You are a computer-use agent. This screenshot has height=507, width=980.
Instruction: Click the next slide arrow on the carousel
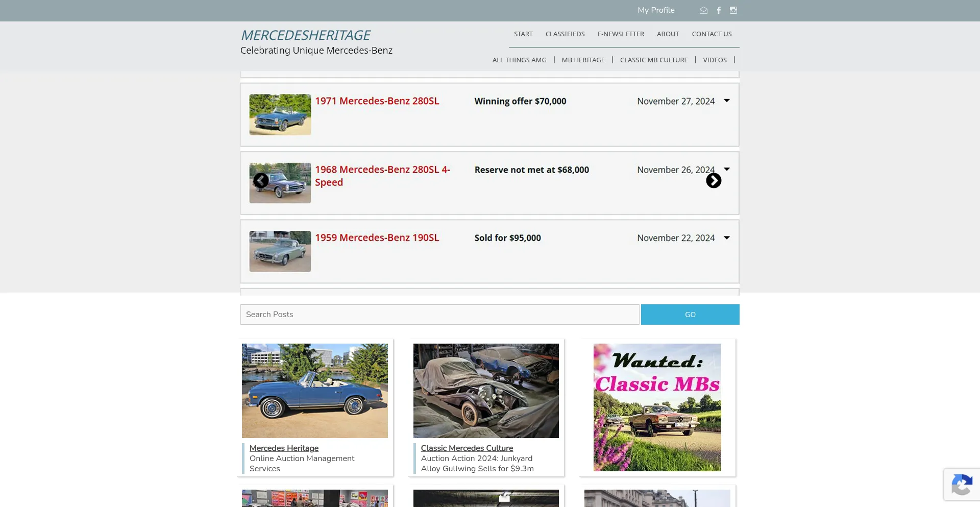pos(714,181)
